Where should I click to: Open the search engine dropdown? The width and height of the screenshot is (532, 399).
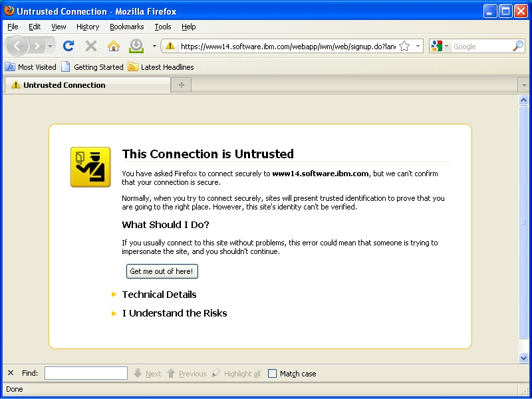(440, 46)
